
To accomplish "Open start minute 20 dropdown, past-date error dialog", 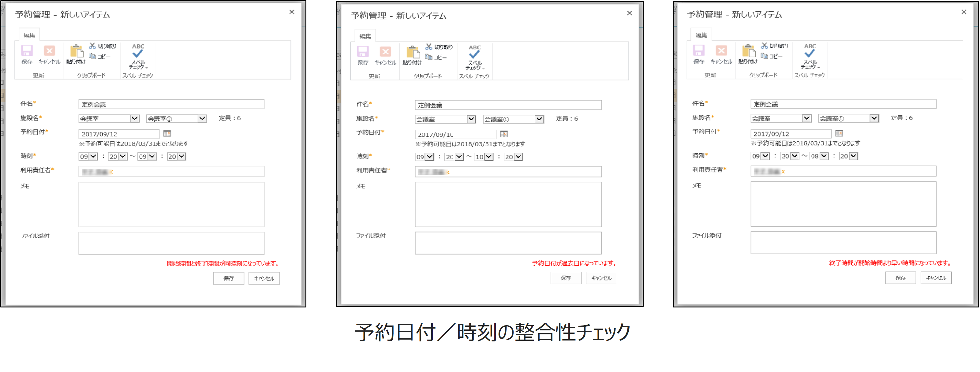I will click(x=454, y=157).
